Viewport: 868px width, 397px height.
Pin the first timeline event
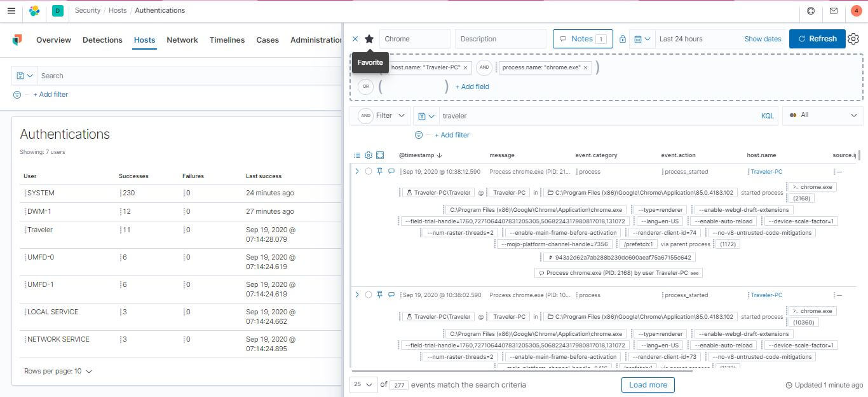[x=380, y=171]
